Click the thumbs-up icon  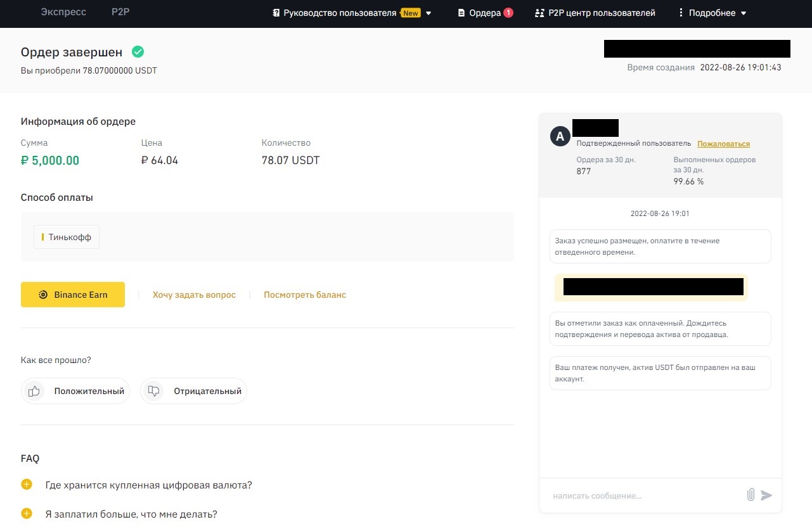click(x=34, y=391)
